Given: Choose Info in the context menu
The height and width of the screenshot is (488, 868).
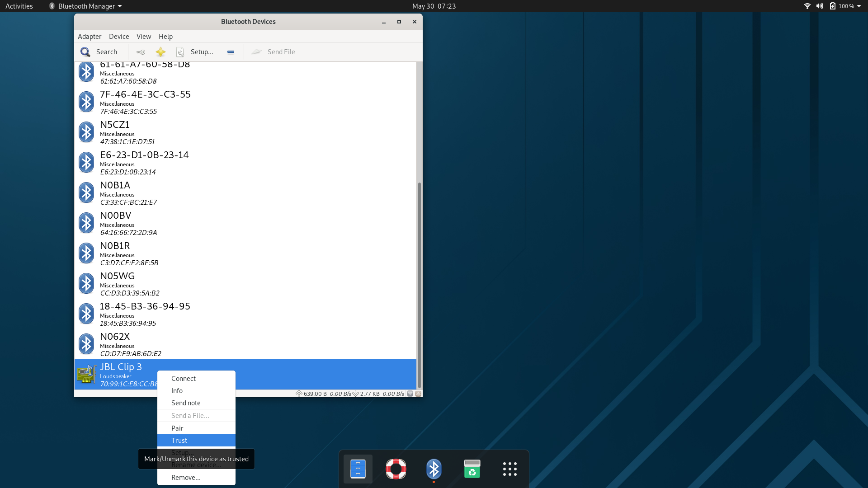Looking at the screenshot, I should 196,391.
